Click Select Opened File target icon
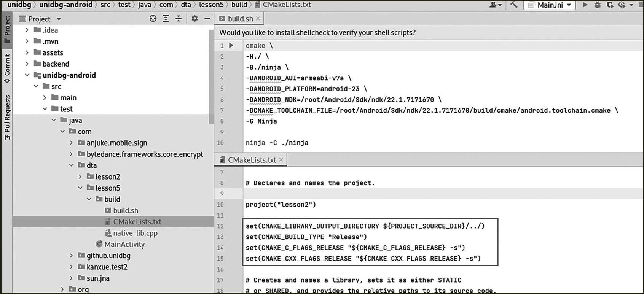This screenshot has width=644, height=294. pos(153,19)
